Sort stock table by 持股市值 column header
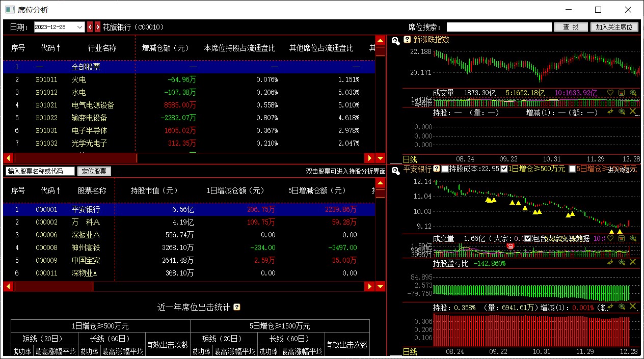The image size is (644, 359). tap(154, 190)
